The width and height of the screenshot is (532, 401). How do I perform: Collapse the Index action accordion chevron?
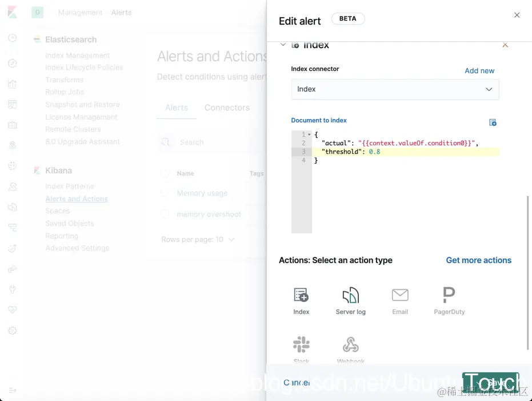tap(283, 45)
